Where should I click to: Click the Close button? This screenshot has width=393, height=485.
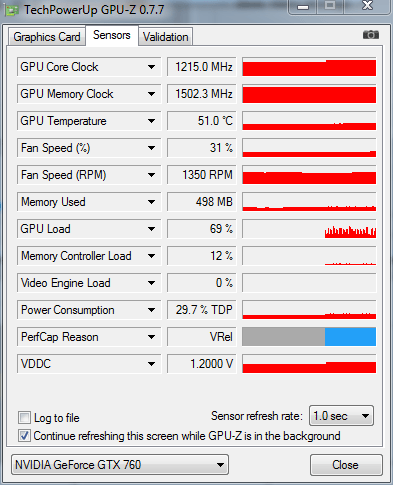tap(346, 465)
